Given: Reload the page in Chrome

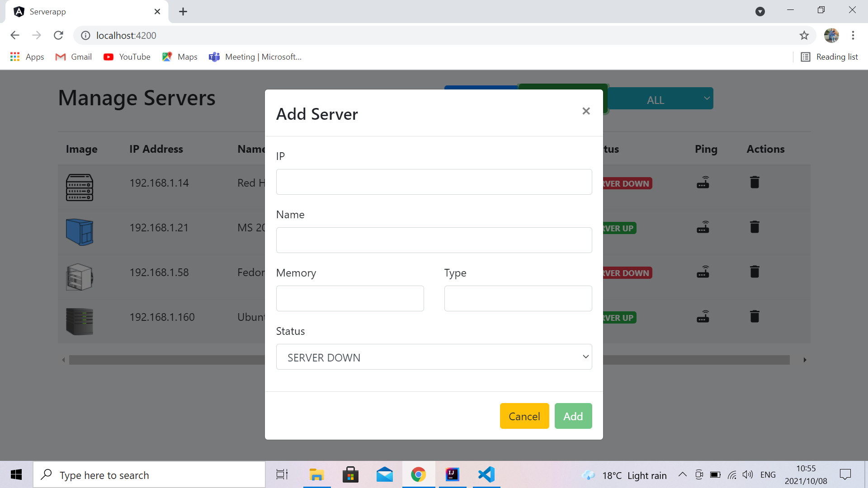Looking at the screenshot, I should point(58,35).
